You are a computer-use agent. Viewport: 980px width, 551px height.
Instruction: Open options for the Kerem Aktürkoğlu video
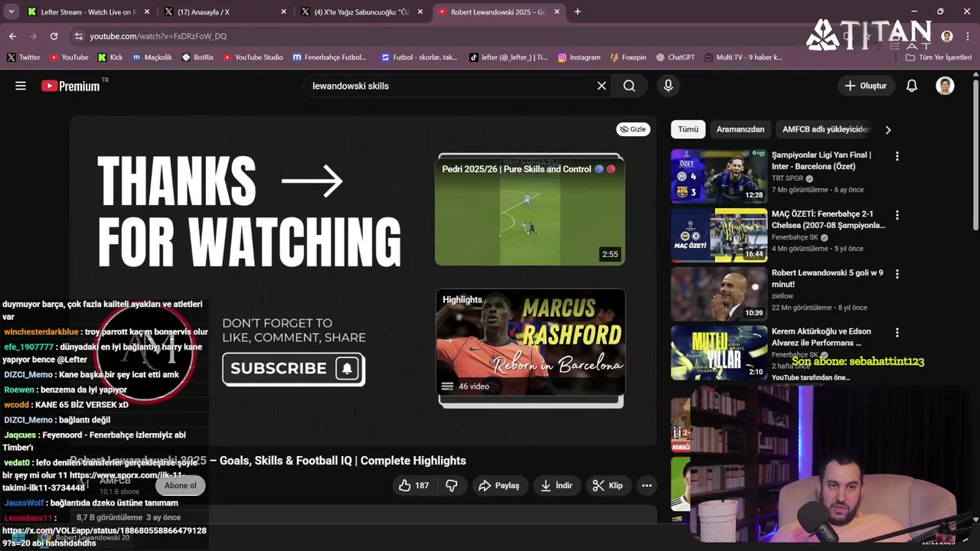pyautogui.click(x=897, y=333)
